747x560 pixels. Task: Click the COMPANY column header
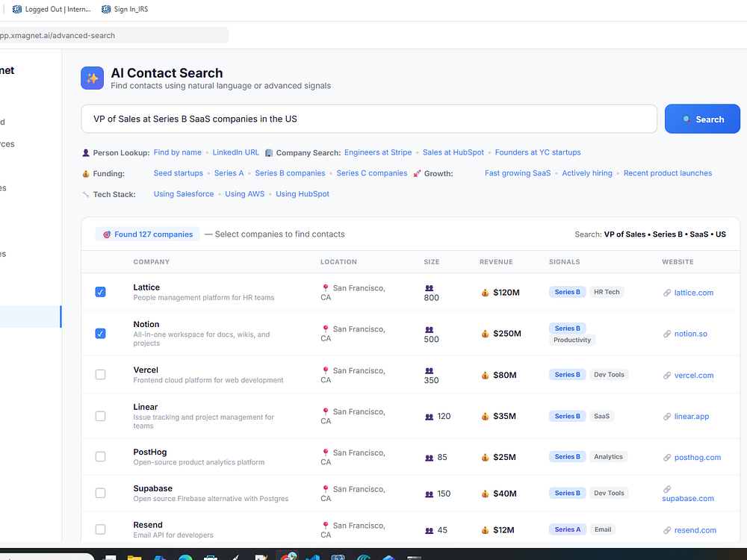tap(152, 262)
